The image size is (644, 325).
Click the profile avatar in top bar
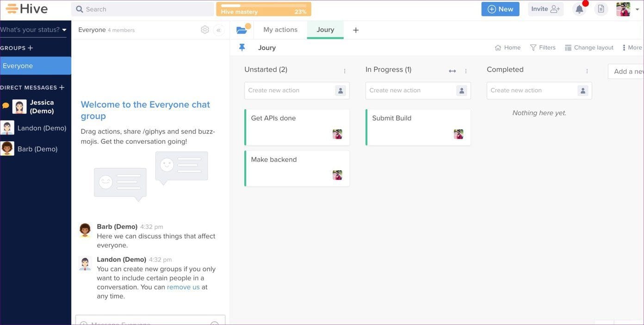(x=623, y=9)
